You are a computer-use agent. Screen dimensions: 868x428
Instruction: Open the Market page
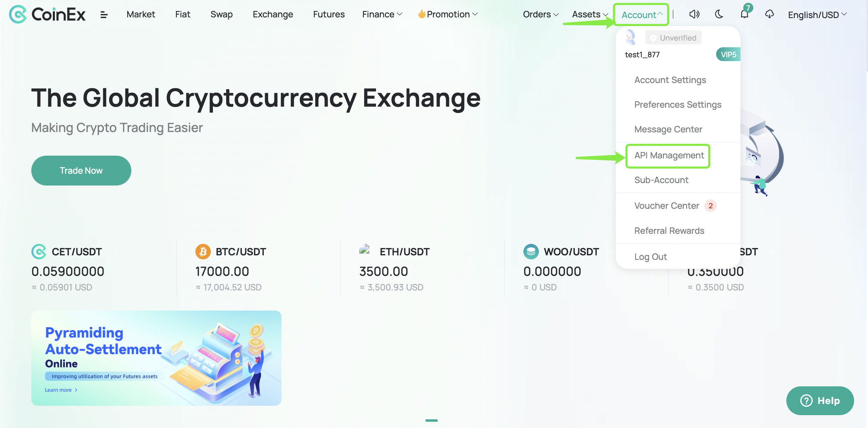point(140,14)
